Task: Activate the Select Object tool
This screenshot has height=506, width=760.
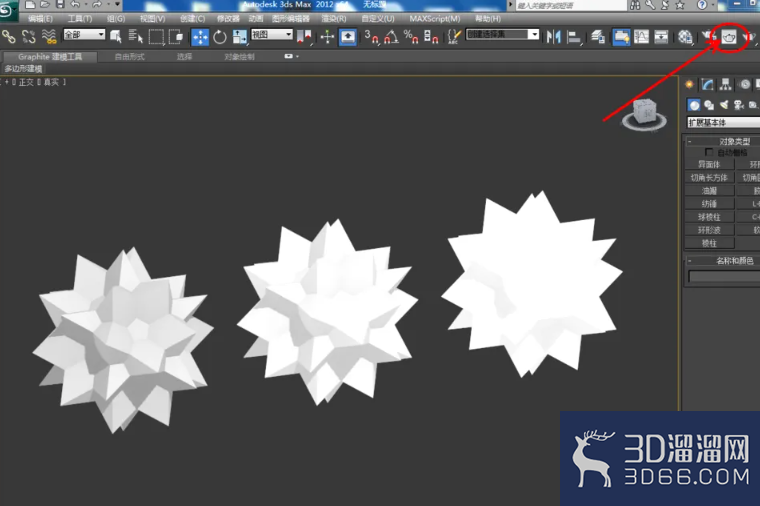Action: 116,36
